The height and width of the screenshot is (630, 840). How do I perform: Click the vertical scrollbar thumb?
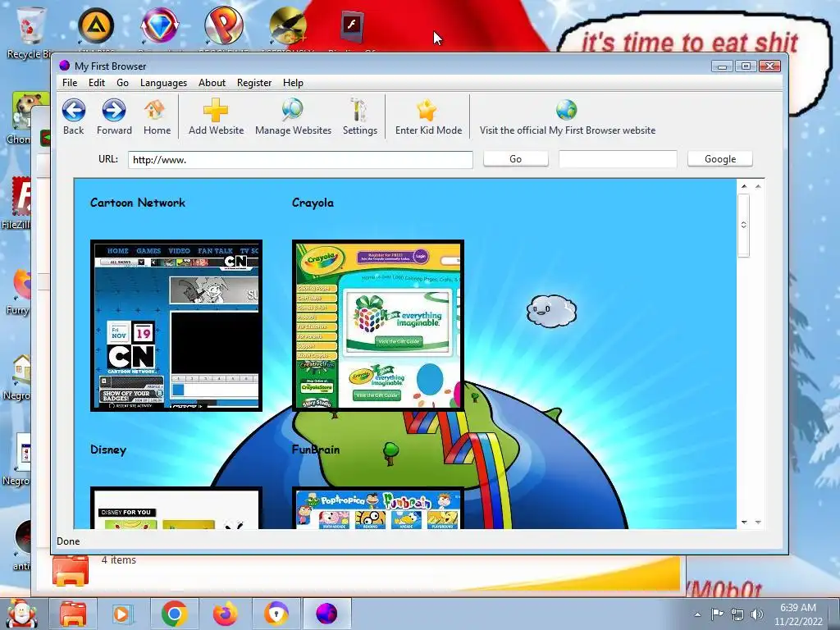[x=743, y=225]
